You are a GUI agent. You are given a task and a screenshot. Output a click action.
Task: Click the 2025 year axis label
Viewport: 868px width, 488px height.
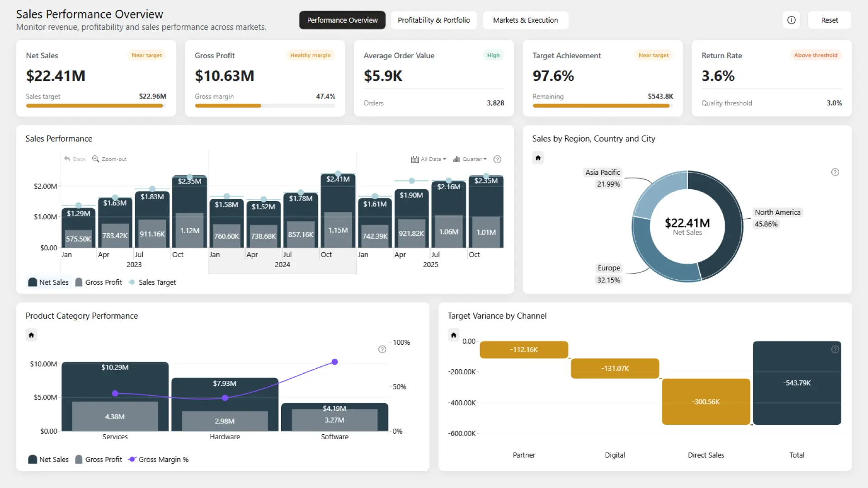click(x=430, y=265)
